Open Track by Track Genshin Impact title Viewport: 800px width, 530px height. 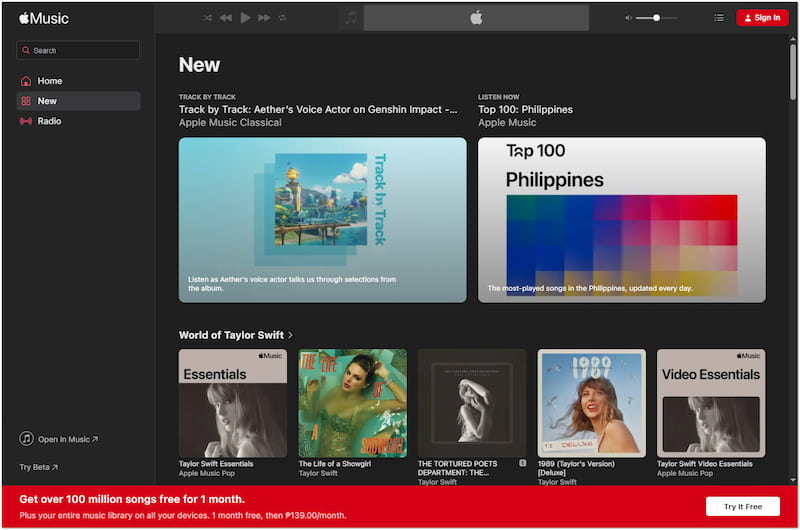(318, 109)
